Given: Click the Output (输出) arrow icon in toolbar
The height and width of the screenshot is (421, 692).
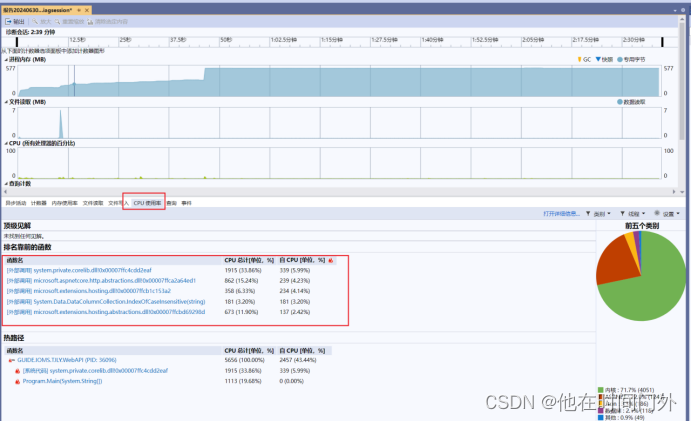Looking at the screenshot, I should tap(8, 21).
